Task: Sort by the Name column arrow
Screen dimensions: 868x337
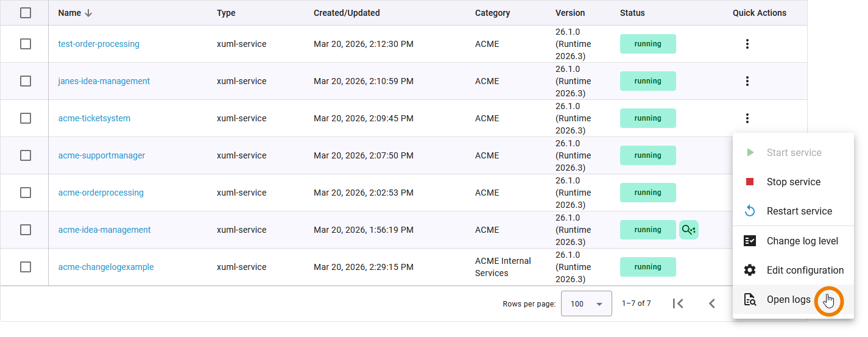Action: (88, 13)
